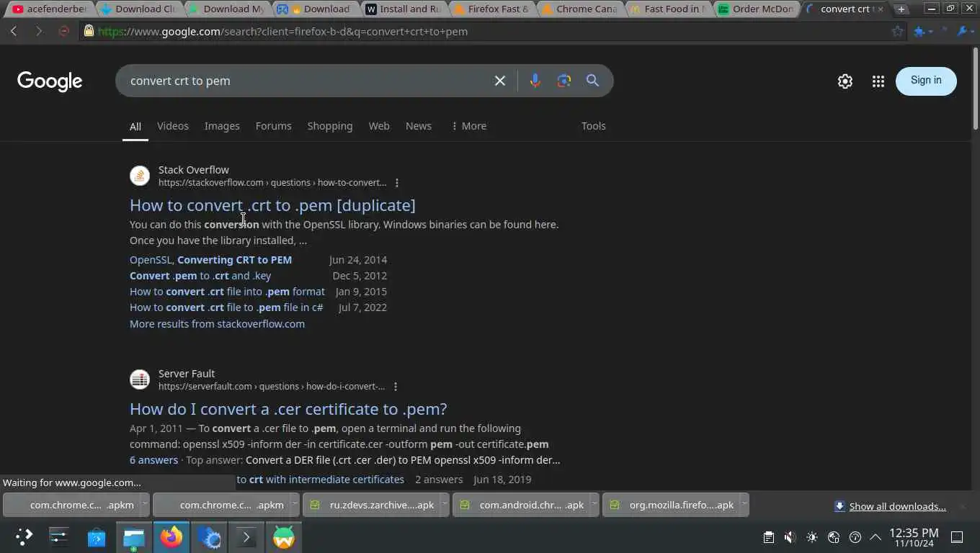Switch to the Shopping results tab
The width and height of the screenshot is (980, 553).
[x=330, y=126]
